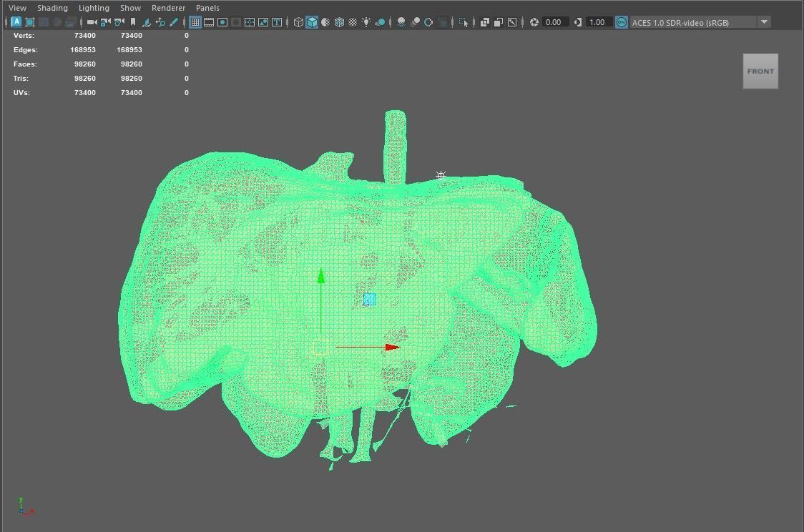Viewport: 804px width, 532px height.
Task: Click the Select Camera icon
Action: pos(92,22)
